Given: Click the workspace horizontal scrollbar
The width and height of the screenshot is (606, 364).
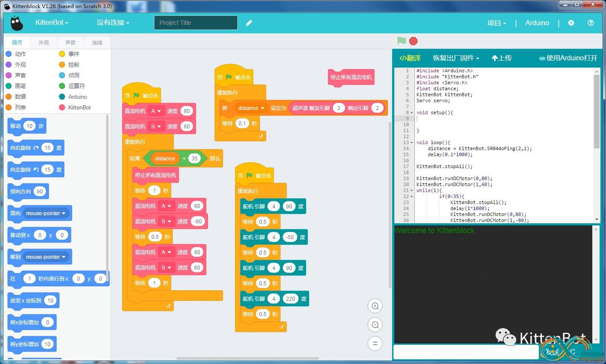Looking at the screenshot, I should point(247,358).
